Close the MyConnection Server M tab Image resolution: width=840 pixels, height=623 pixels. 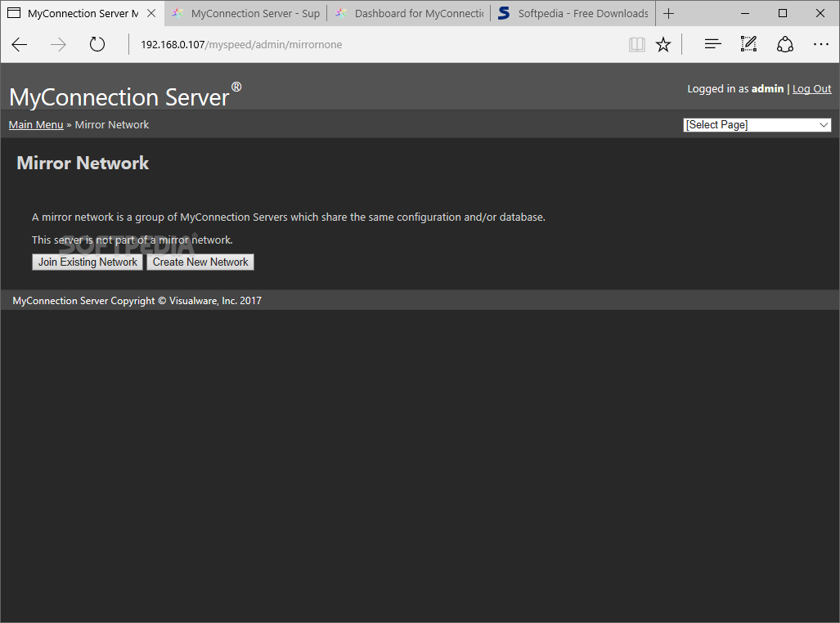pyautogui.click(x=151, y=13)
